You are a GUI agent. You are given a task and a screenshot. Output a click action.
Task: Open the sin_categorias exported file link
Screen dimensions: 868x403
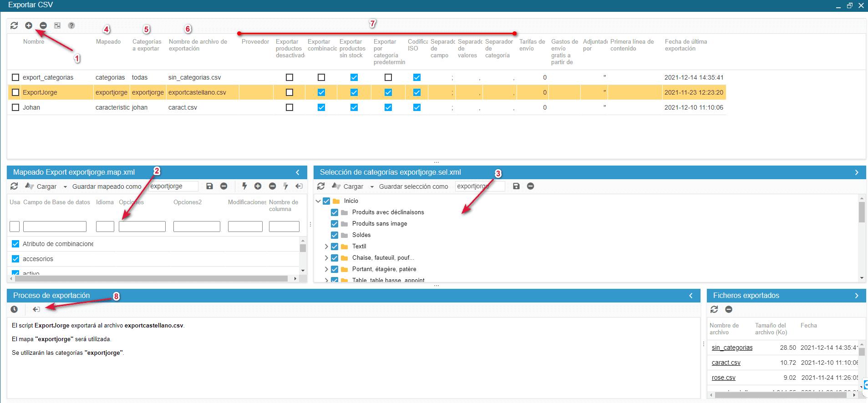click(732, 348)
